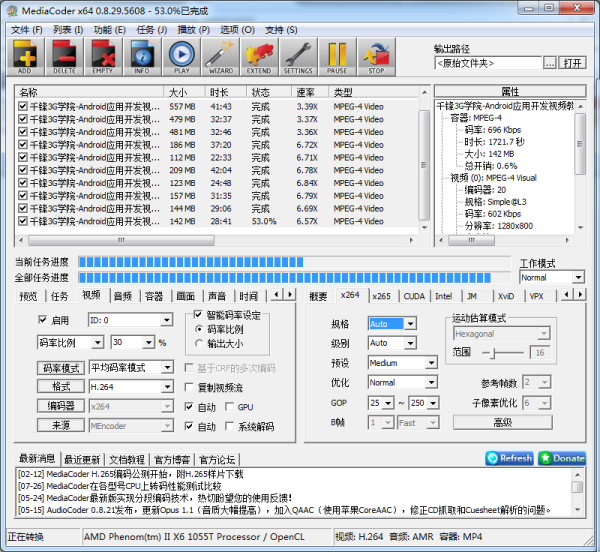Click the 码率模式 button
Image resolution: width=600 pixels, height=552 pixels.
click(61, 368)
